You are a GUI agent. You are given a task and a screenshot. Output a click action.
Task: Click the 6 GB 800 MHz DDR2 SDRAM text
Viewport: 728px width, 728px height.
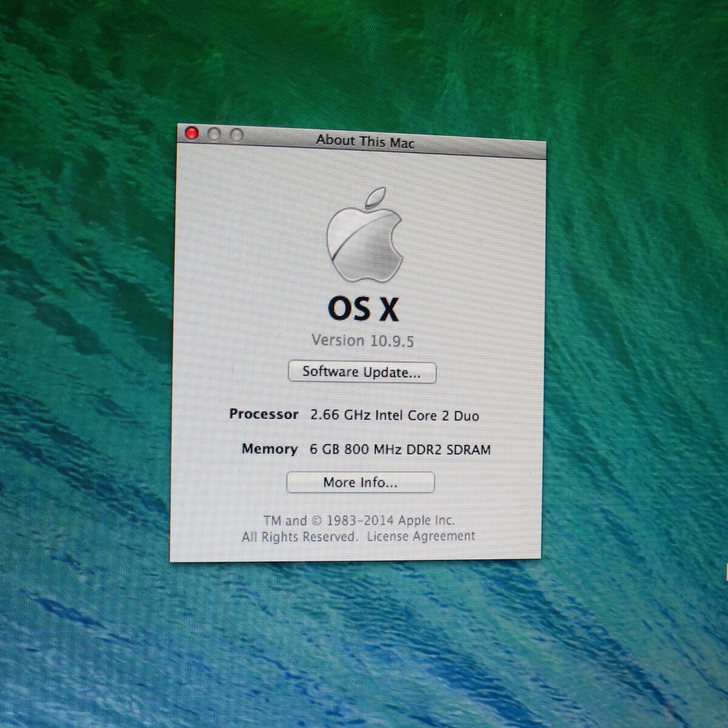pos(400,450)
